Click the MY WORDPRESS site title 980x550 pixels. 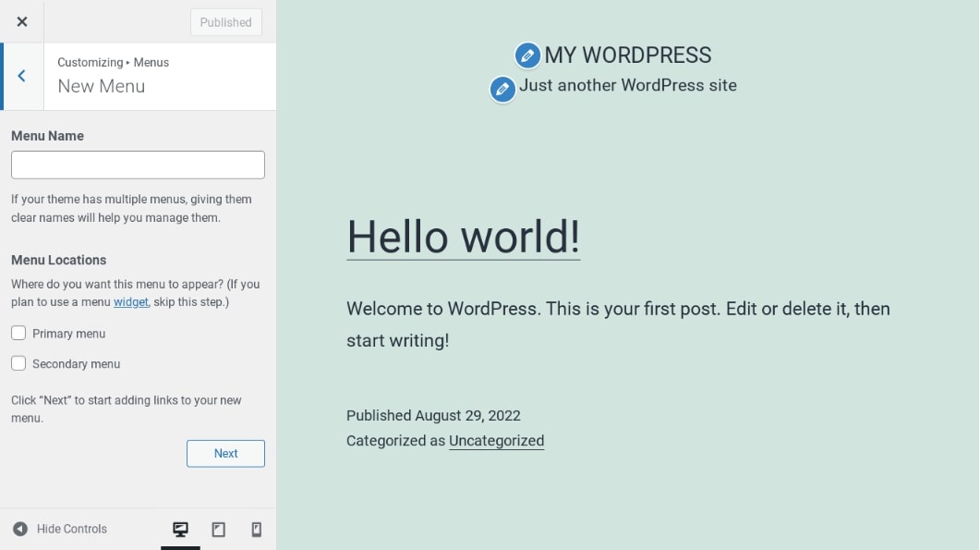627,55
